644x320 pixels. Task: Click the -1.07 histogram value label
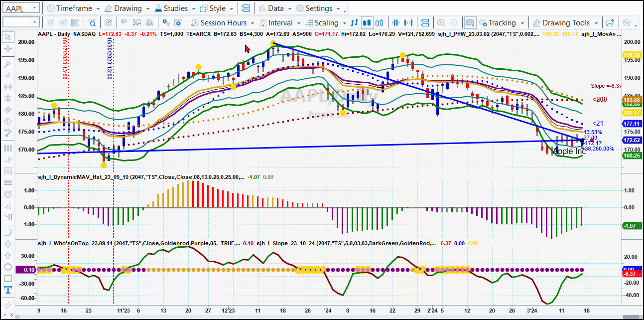point(632,226)
